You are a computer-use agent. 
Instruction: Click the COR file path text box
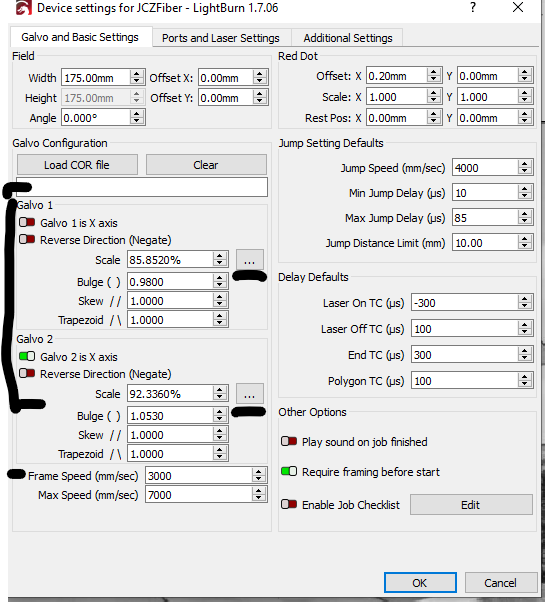(x=142, y=187)
